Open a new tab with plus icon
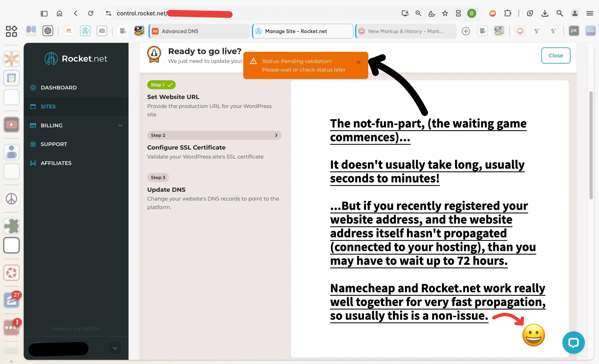The image size is (599, 364). (466, 31)
